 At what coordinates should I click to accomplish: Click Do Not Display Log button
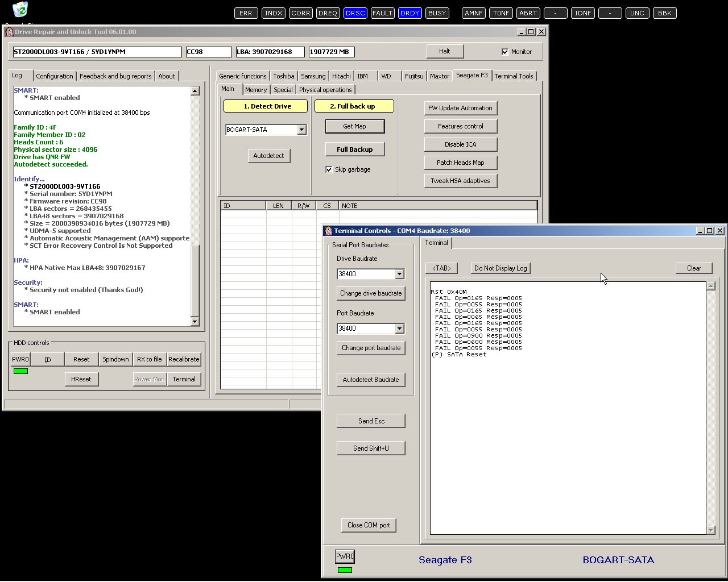(500, 268)
